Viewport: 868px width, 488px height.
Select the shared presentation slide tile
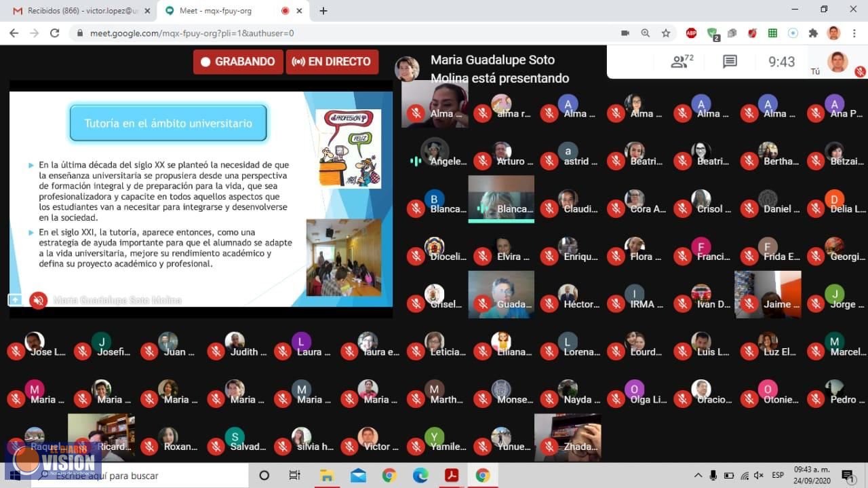coord(201,200)
